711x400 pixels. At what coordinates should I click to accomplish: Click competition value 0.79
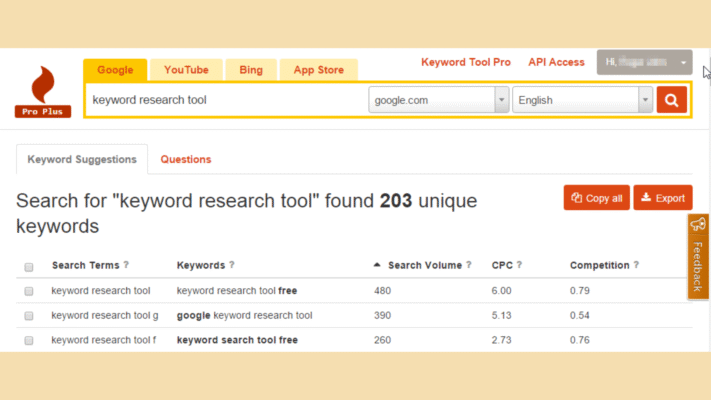(x=580, y=291)
